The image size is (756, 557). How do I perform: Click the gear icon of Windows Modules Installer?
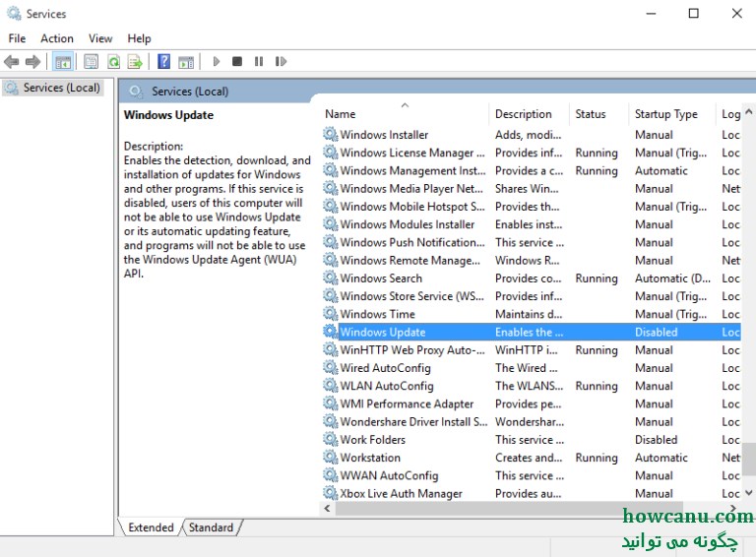click(x=331, y=224)
